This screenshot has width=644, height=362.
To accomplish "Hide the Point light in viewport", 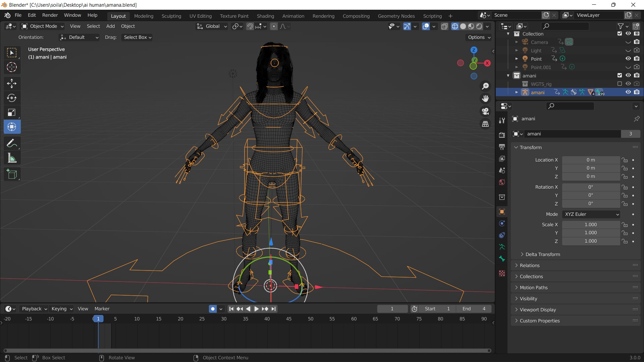I will (628, 59).
